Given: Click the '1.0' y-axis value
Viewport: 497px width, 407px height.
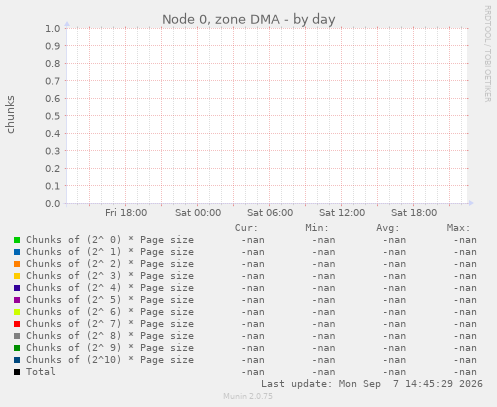Looking at the screenshot, I should pyautogui.click(x=53, y=29).
